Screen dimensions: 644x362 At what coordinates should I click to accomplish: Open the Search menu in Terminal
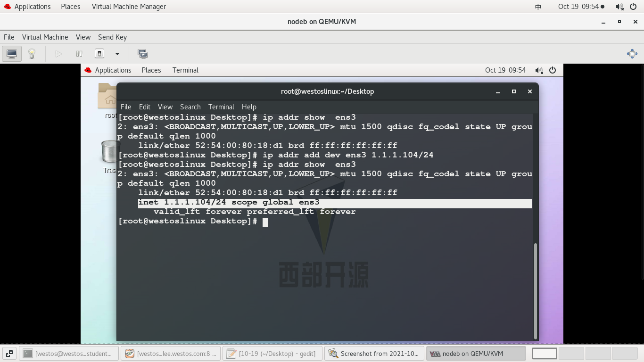tap(190, 107)
